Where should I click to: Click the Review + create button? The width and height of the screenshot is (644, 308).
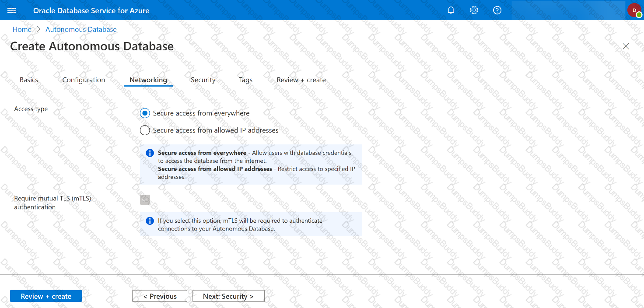[x=46, y=296]
